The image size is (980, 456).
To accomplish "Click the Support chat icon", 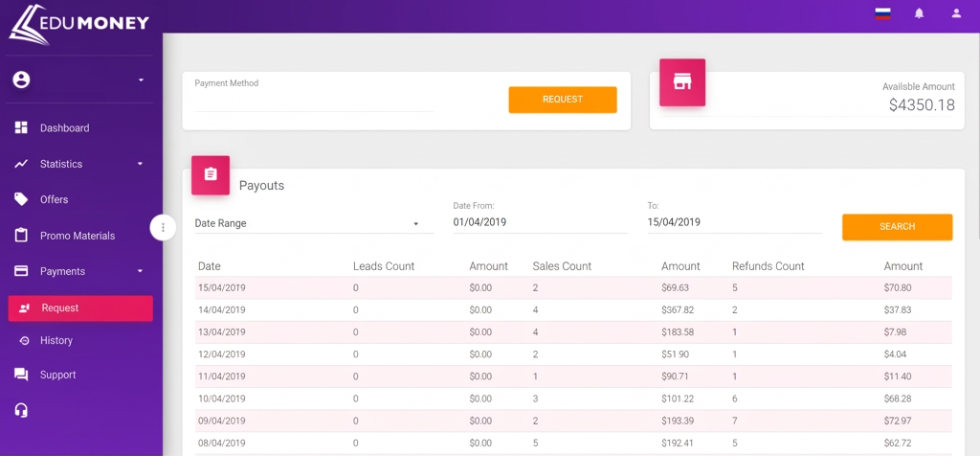I will [21, 375].
